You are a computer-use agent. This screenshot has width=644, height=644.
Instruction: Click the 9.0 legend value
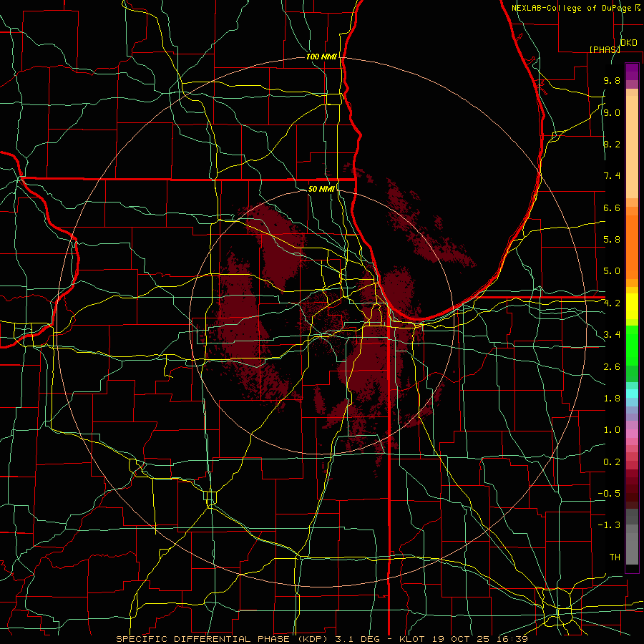click(x=612, y=112)
